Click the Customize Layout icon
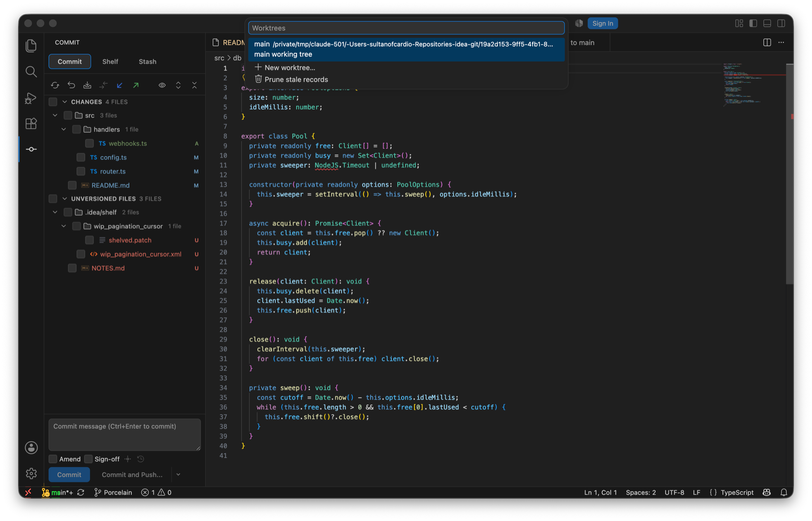This screenshot has width=812, height=521. [x=739, y=23]
